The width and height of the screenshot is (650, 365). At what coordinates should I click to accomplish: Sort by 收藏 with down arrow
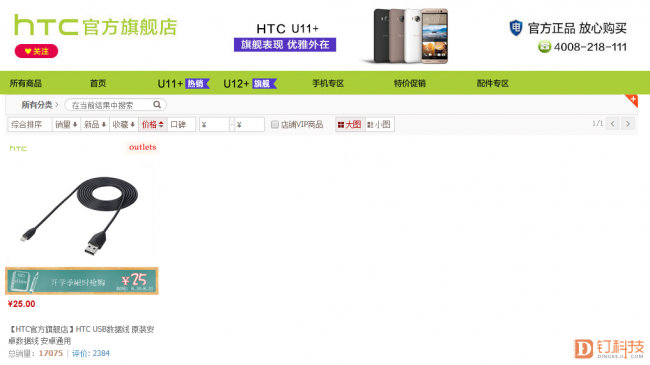[124, 124]
